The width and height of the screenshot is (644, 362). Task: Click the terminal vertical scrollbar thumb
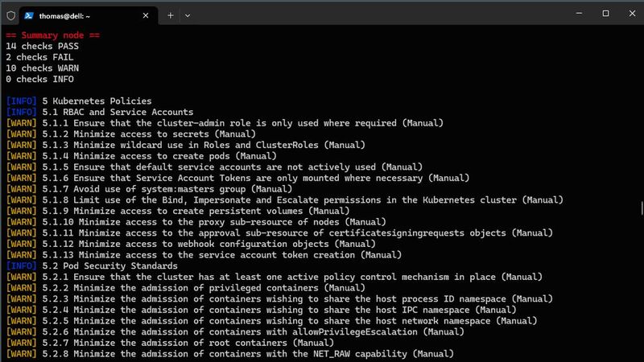tap(642, 208)
